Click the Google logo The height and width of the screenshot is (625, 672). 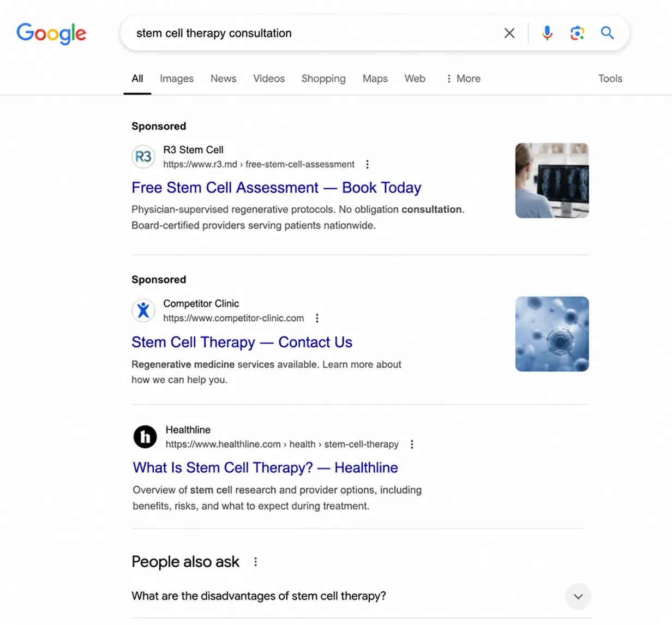click(x=51, y=34)
